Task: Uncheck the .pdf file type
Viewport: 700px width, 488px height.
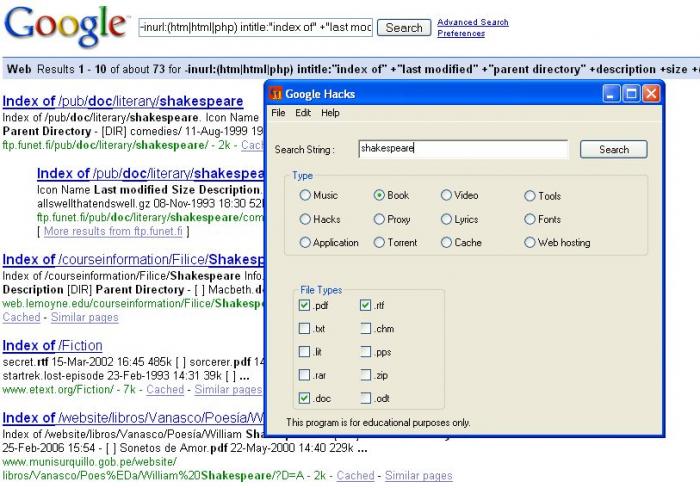Action: [304, 305]
